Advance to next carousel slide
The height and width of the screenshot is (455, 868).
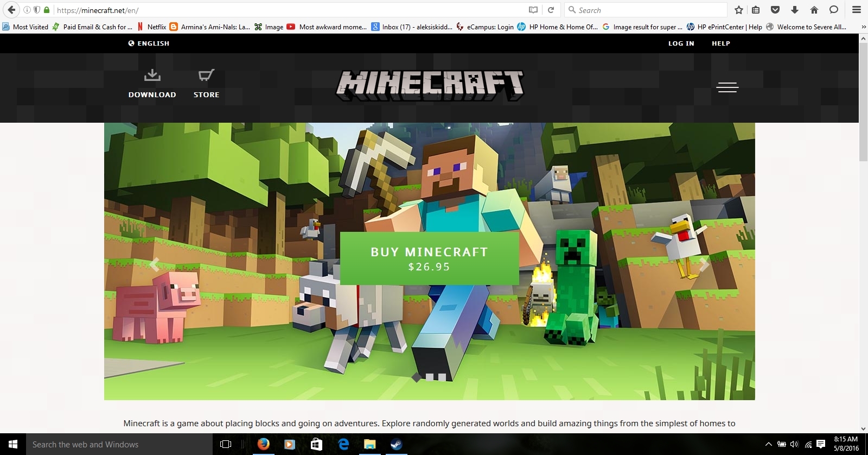click(704, 264)
